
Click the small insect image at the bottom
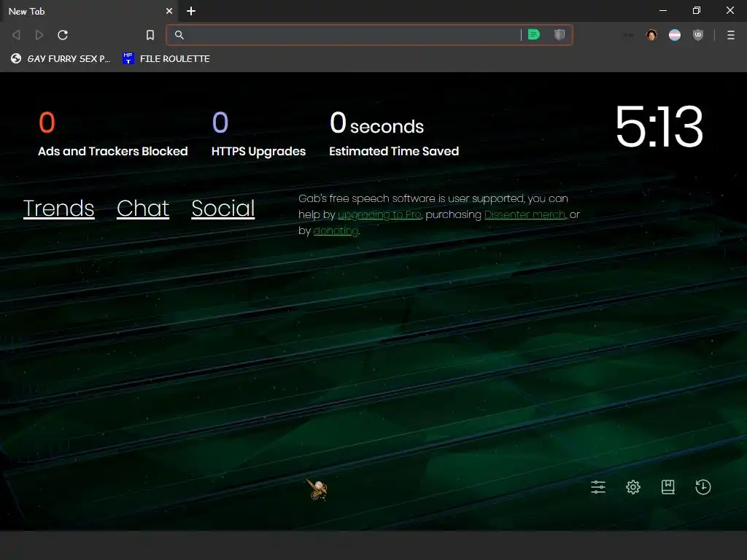click(x=317, y=489)
